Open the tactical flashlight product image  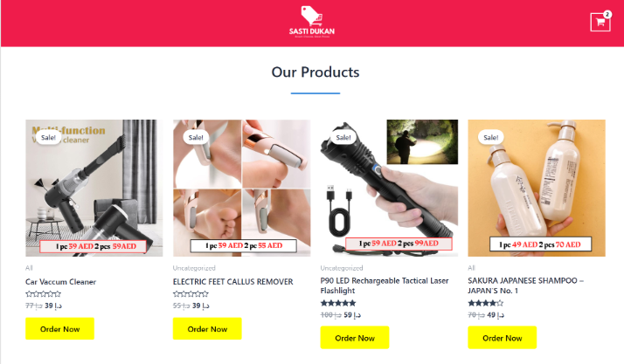click(x=389, y=188)
